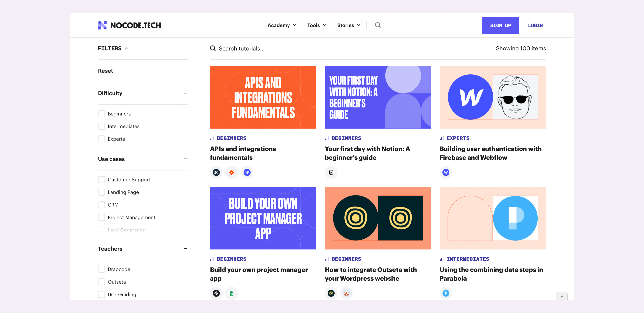Viewport: 644px width, 313px height.
Task: Click the WordPress icon under Outseta card
Action: 346,293
